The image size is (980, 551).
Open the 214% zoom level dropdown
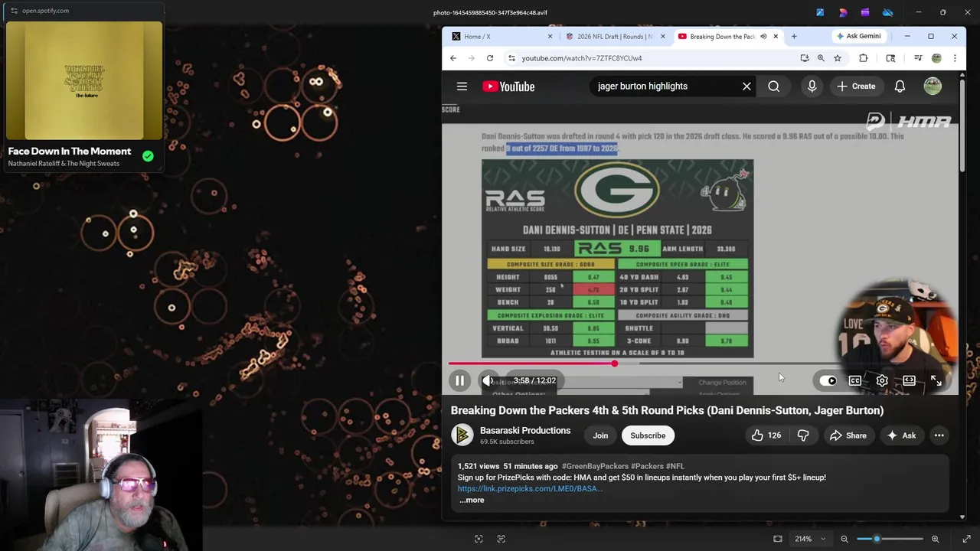point(810,539)
